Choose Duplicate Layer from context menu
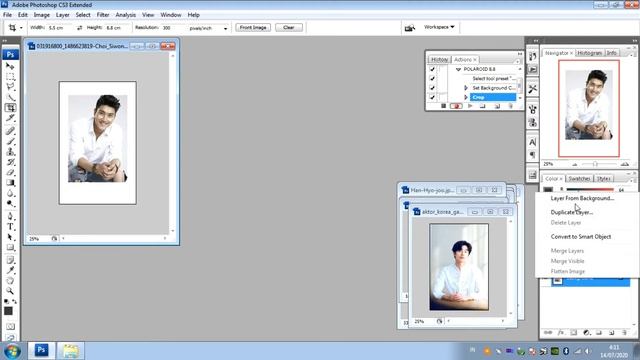The height and width of the screenshot is (360, 640). click(x=572, y=212)
